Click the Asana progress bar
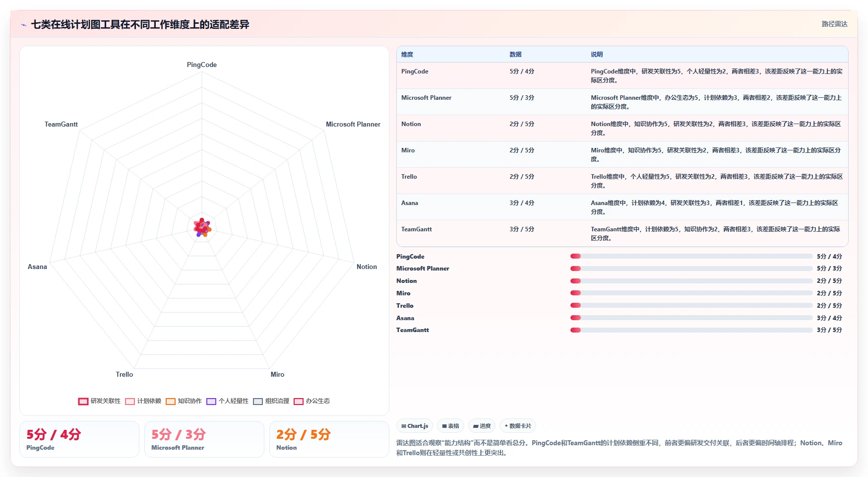868x477 pixels. [691, 318]
